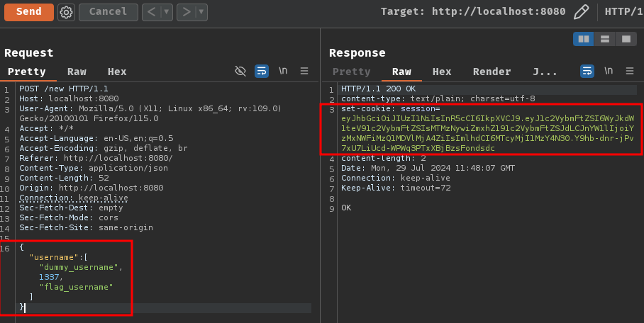
Task: Click Content-Type: application/json header
Action: coord(94,168)
